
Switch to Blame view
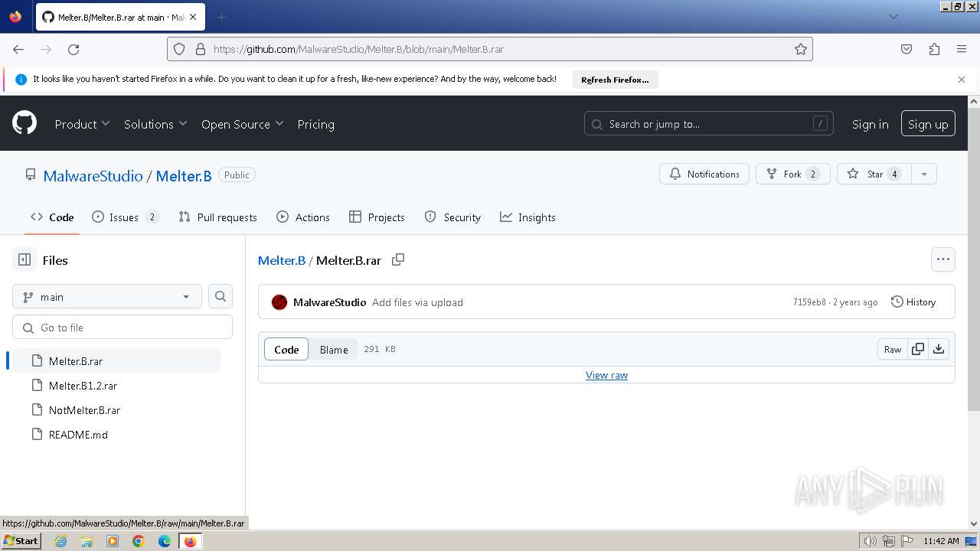[x=334, y=349]
